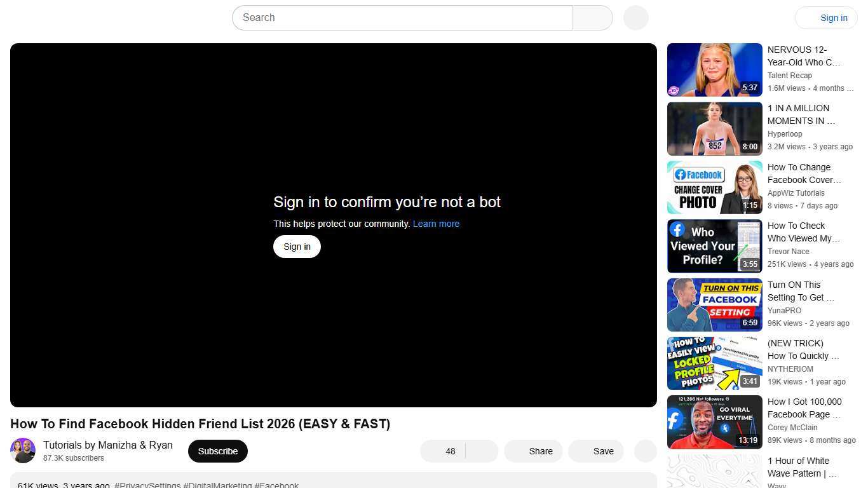Screen dimensions: 868x488
Task: Click Sign in at the top right
Action: coord(833,17)
